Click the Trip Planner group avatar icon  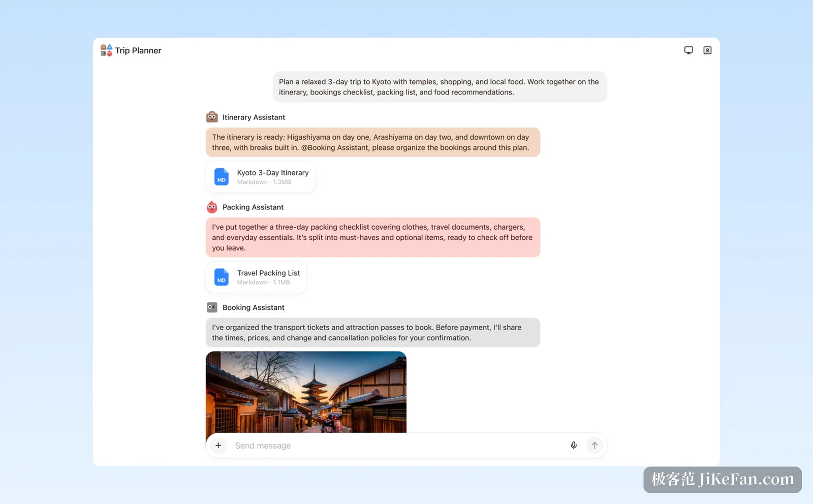click(x=106, y=50)
